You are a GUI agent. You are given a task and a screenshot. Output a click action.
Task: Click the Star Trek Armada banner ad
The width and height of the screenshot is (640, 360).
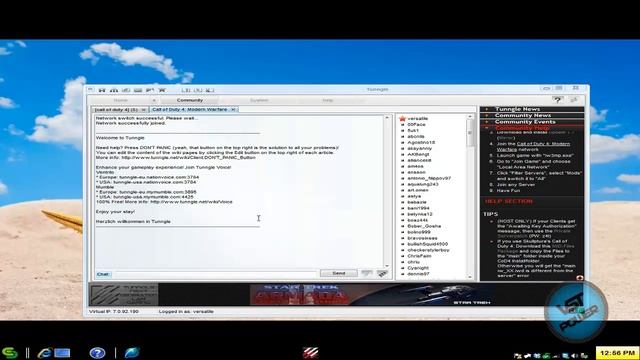371,294
